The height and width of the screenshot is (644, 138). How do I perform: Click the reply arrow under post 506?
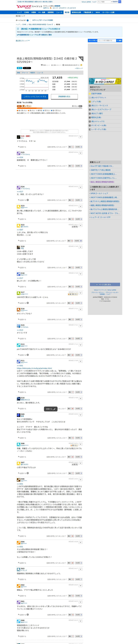tap(19, 536)
